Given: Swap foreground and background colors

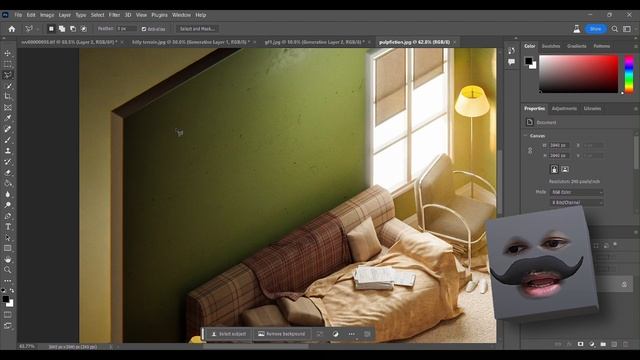Looking at the screenshot, I should [x=12, y=291].
